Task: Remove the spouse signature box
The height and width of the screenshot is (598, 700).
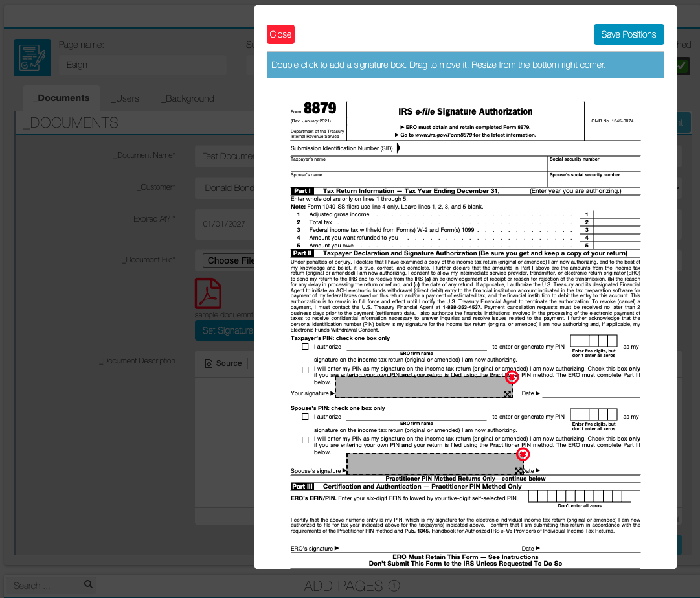Action: pyautogui.click(x=523, y=454)
